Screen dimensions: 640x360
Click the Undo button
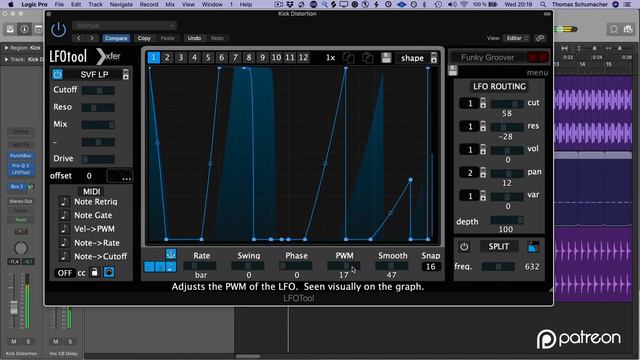[194, 38]
